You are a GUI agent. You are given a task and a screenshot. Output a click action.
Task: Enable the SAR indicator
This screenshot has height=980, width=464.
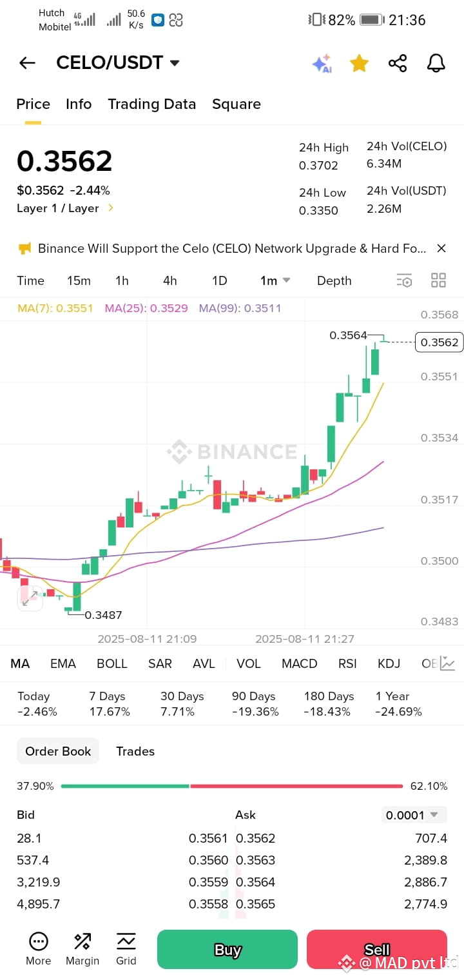(x=160, y=663)
